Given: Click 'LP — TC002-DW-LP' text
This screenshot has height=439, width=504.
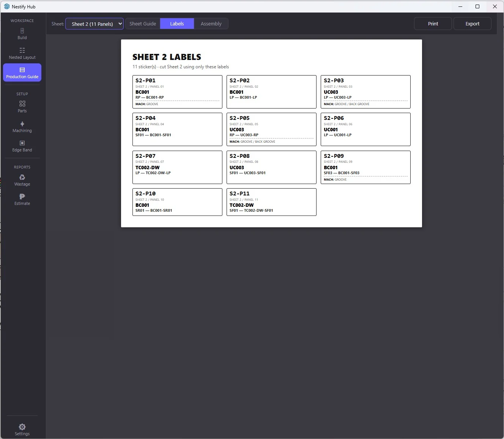Looking at the screenshot, I should tap(153, 173).
